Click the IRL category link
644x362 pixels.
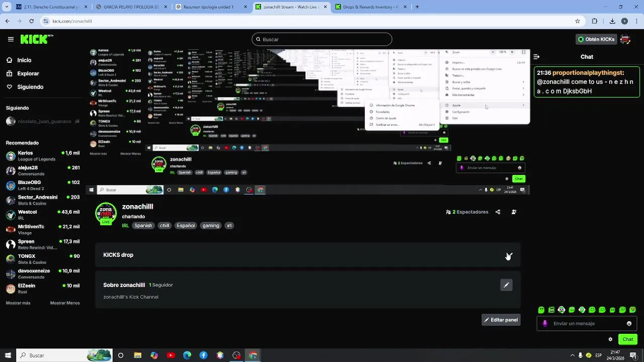click(x=125, y=226)
